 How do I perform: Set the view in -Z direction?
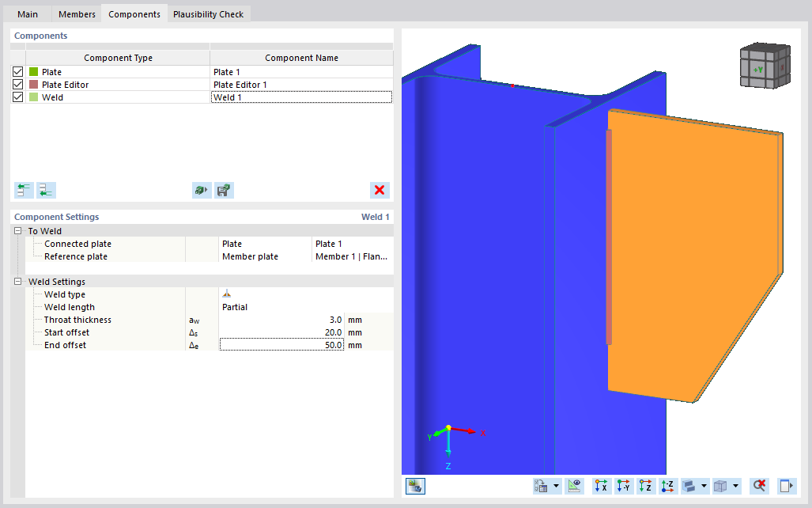click(668, 486)
